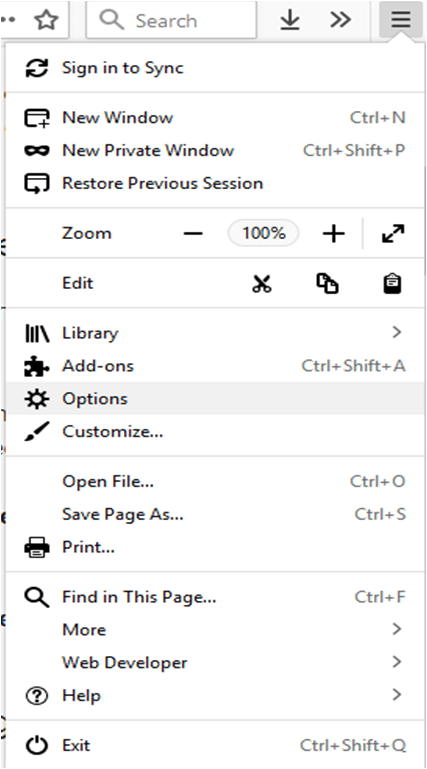The height and width of the screenshot is (769, 427).
Task: Expand the Web Developer submenu
Action: click(215, 662)
